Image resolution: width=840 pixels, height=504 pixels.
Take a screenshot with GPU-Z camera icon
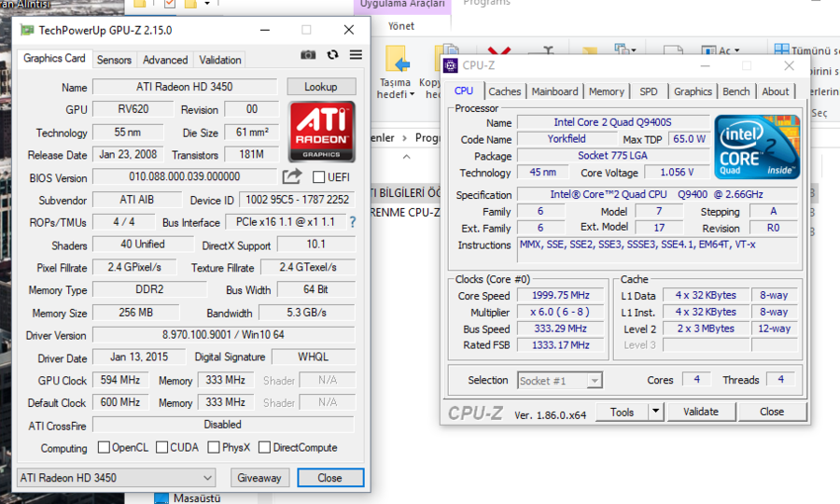point(308,55)
